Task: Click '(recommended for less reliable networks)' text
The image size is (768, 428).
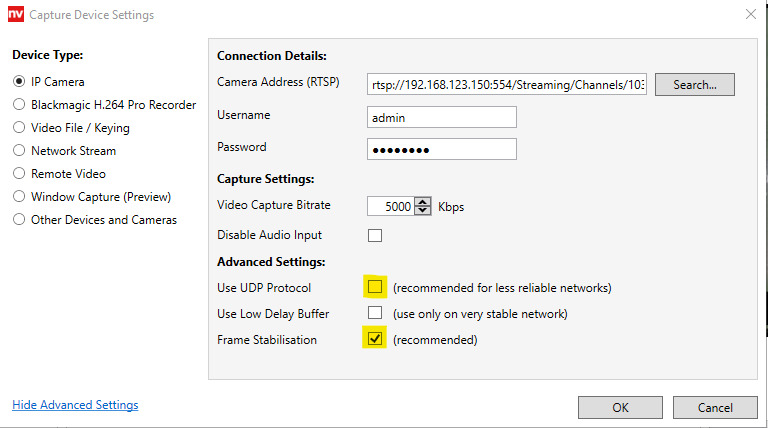Action: tap(502, 287)
